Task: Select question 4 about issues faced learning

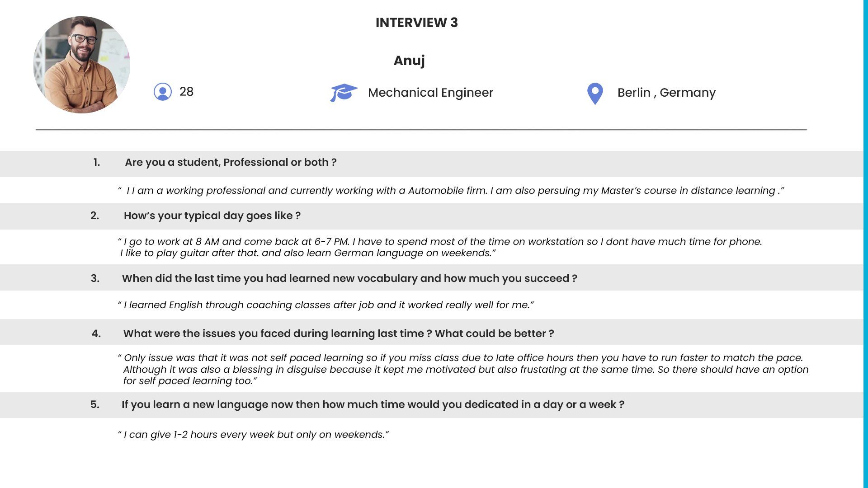Action: pyautogui.click(x=339, y=333)
